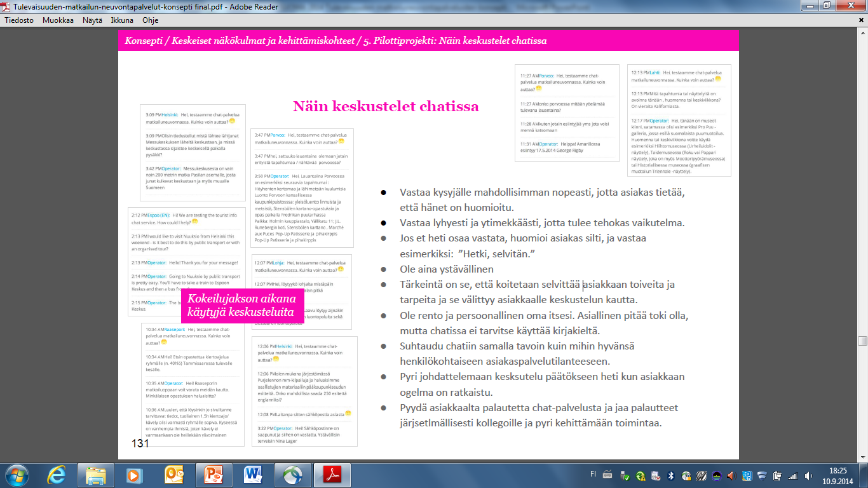Screen dimensions: 868x488
Task: Launch Internet Explorer from taskbar
Action: pyautogui.click(x=57, y=475)
